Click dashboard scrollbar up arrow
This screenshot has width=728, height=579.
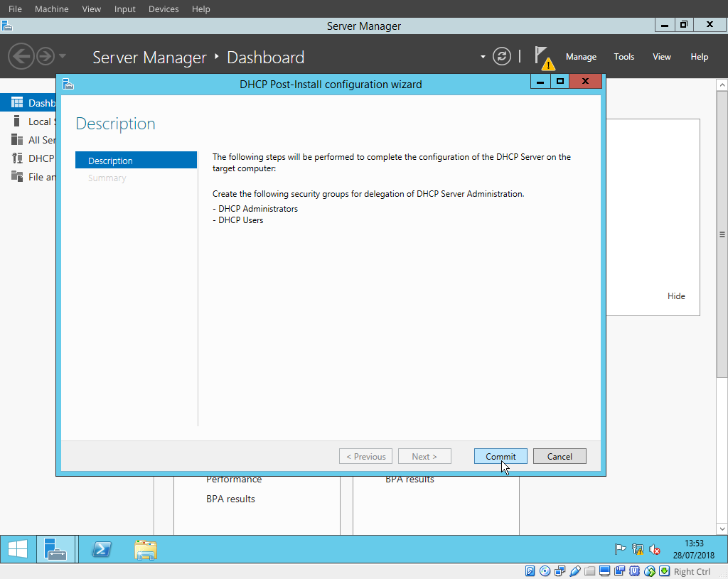click(x=722, y=85)
